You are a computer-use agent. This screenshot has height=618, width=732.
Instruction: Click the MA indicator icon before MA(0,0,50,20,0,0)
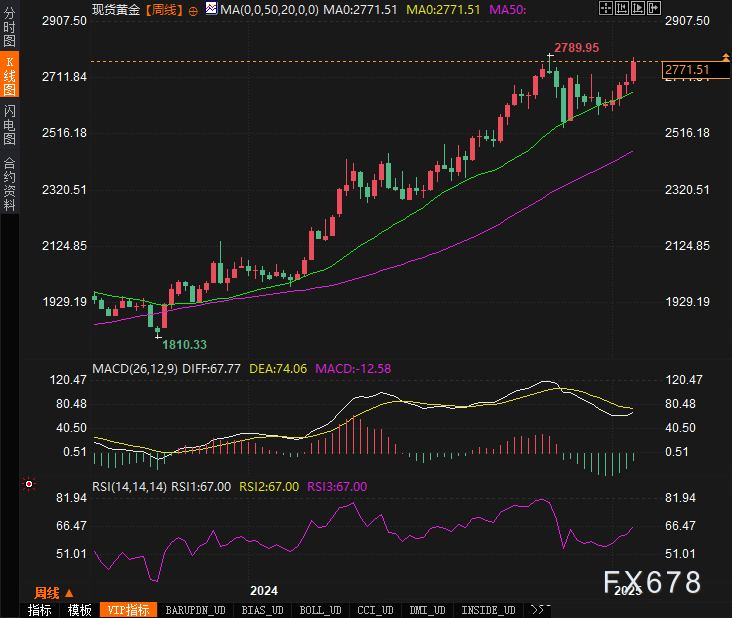click(210, 9)
